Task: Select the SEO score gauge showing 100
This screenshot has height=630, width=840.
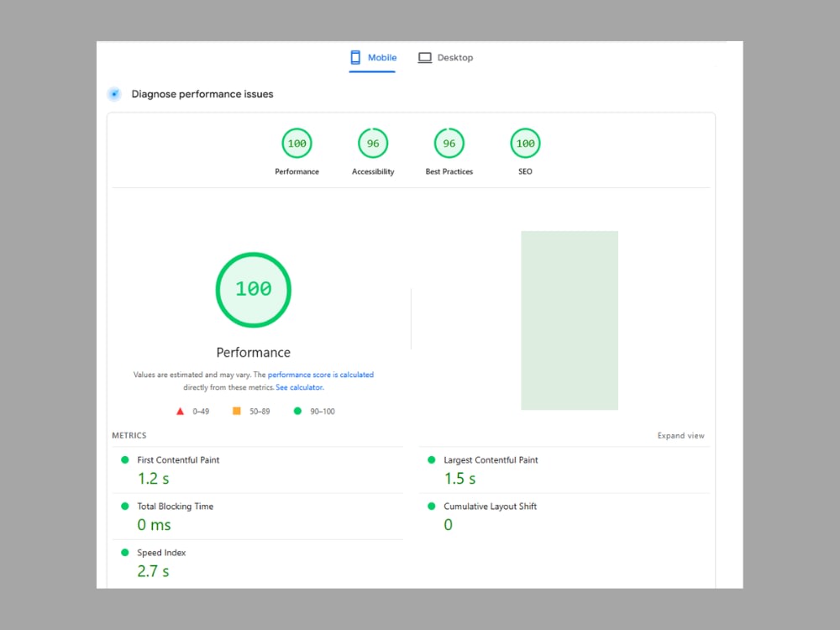Action: click(525, 143)
